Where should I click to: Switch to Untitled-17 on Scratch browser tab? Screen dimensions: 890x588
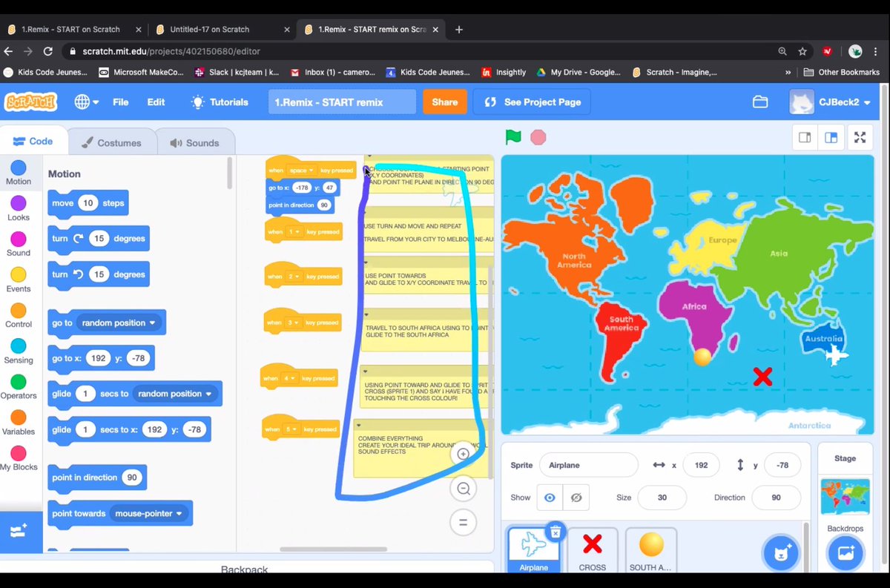point(209,30)
